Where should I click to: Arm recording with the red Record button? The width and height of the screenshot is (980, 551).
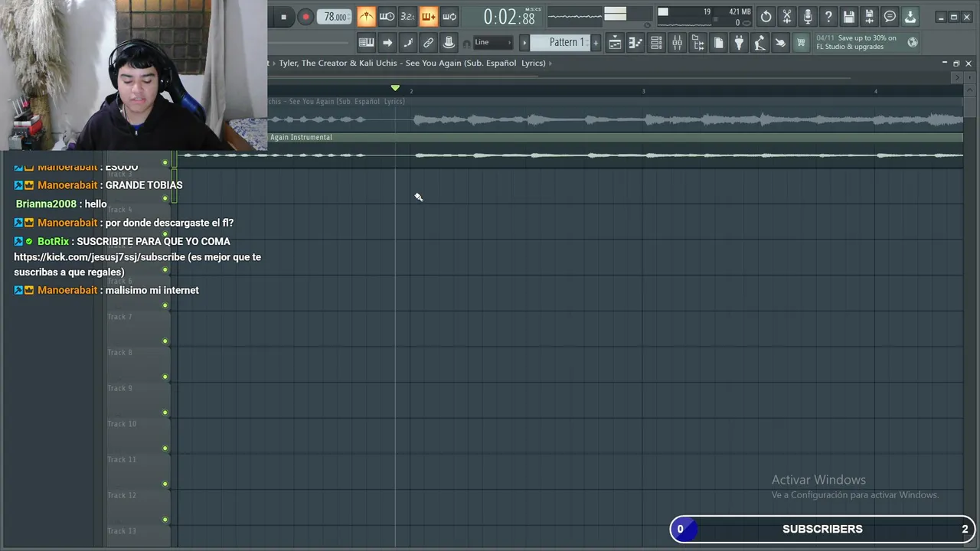(305, 17)
